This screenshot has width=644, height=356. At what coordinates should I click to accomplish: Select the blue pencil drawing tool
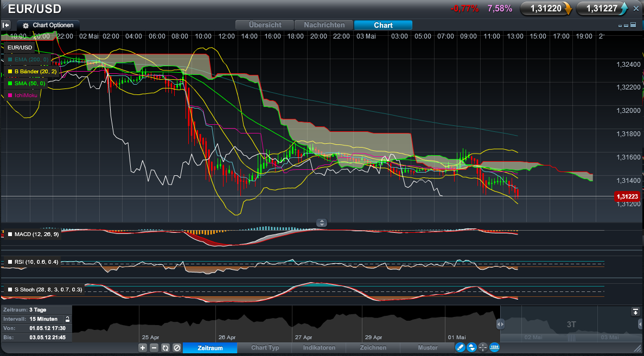point(460,347)
